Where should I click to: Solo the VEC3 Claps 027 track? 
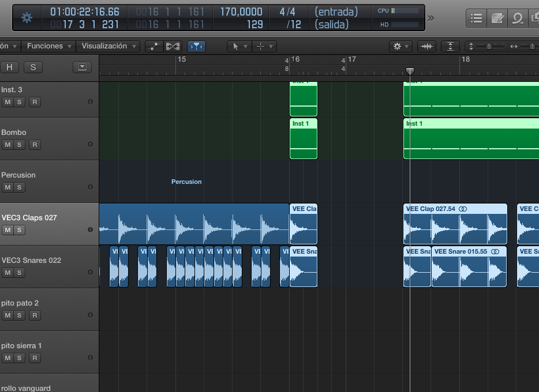(19, 230)
